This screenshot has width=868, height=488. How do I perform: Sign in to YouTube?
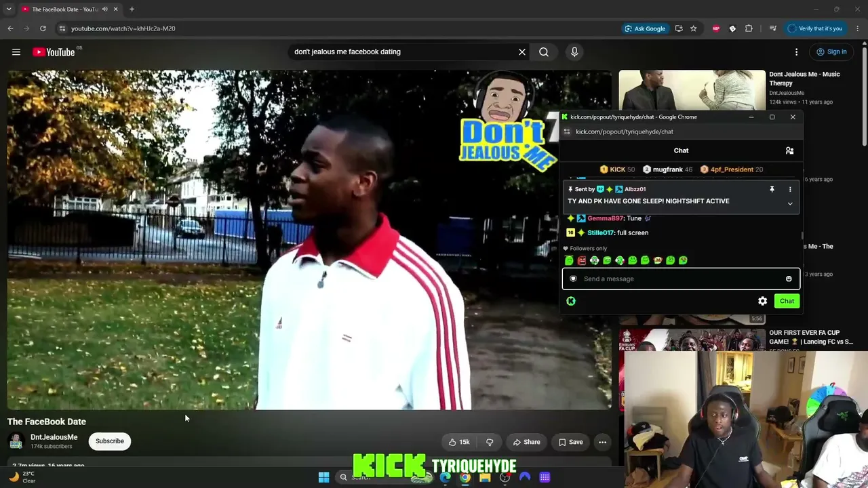831,52
